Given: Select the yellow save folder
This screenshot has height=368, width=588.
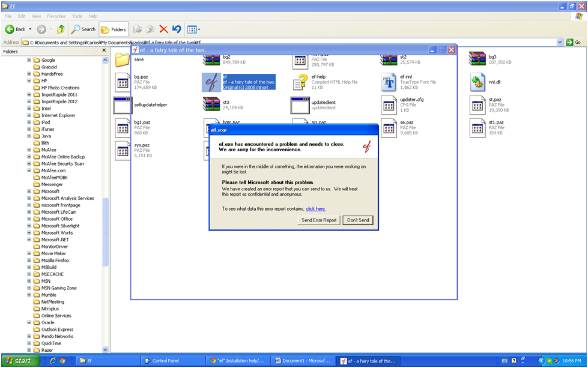Looking at the screenshot, I should (123, 59).
